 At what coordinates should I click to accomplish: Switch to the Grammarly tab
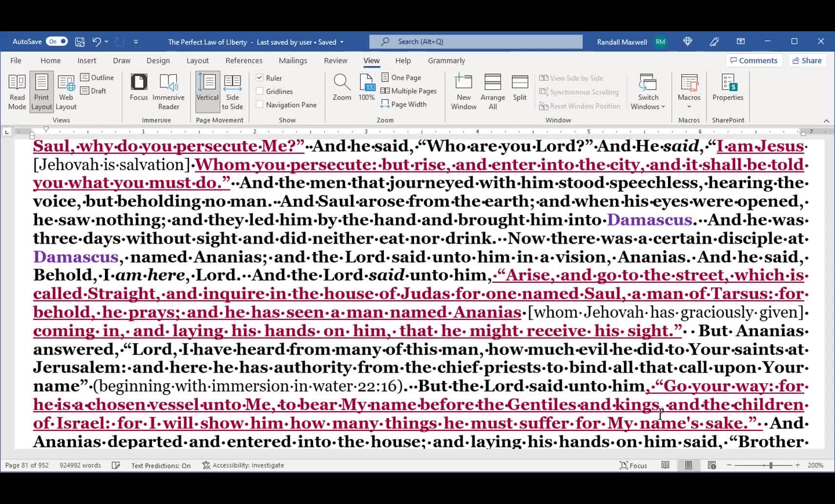446,61
